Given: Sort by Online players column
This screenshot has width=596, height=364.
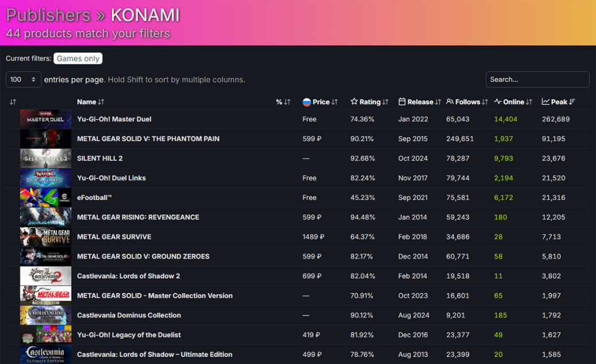Looking at the screenshot, I should [513, 102].
